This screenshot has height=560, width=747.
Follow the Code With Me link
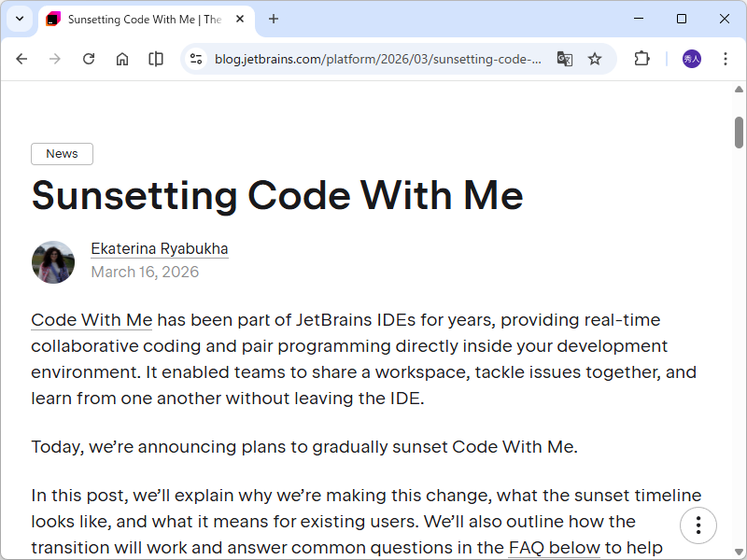(92, 320)
